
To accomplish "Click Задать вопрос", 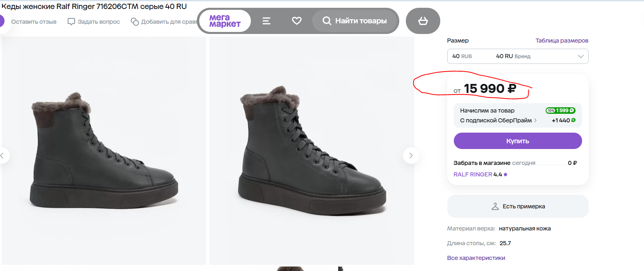I will coord(99,22).
